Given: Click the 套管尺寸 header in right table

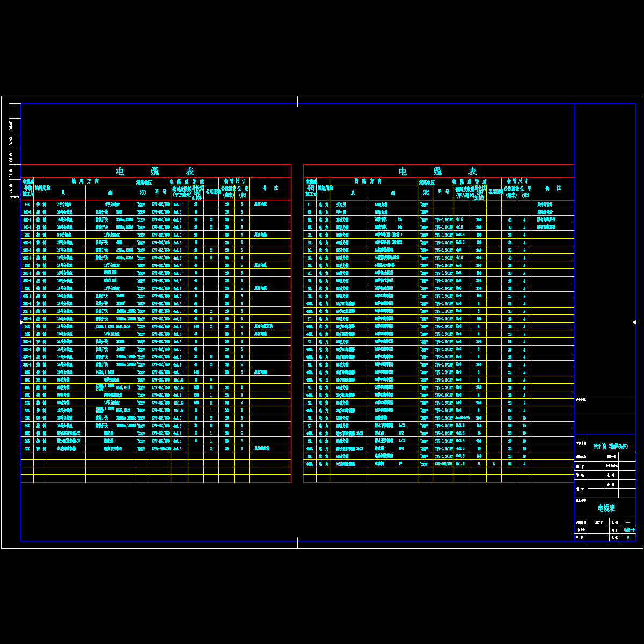Looking at the screenshot, I should point(517,181).
